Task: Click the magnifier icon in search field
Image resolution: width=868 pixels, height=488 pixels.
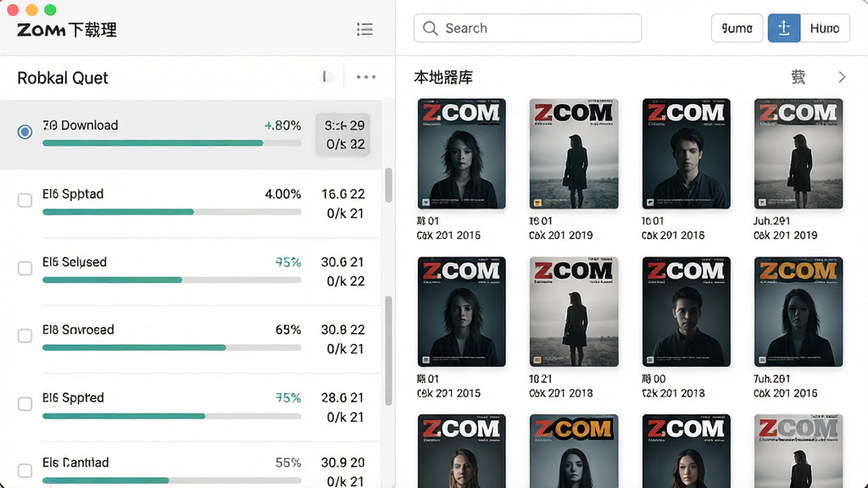Action: (430, 28)
